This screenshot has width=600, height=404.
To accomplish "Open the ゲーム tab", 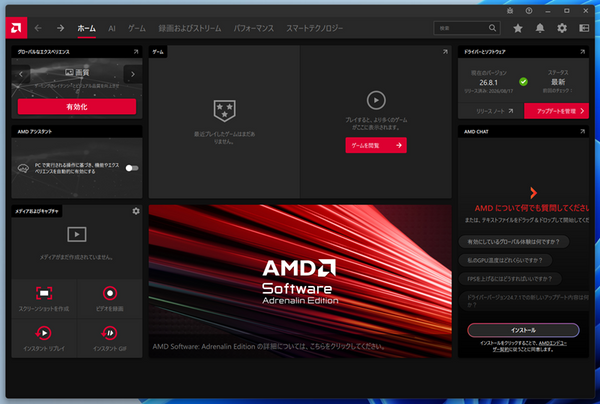I will 137,28.
